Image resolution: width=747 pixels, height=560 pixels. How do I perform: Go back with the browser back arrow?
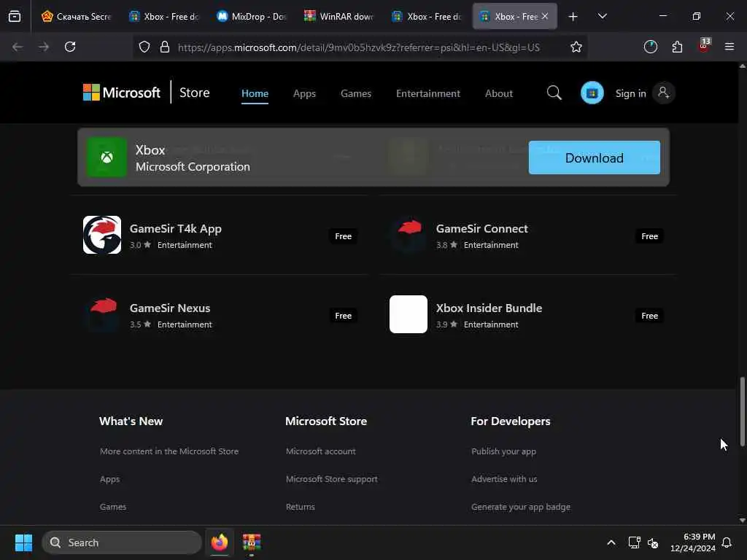click(x=18, y=47)
